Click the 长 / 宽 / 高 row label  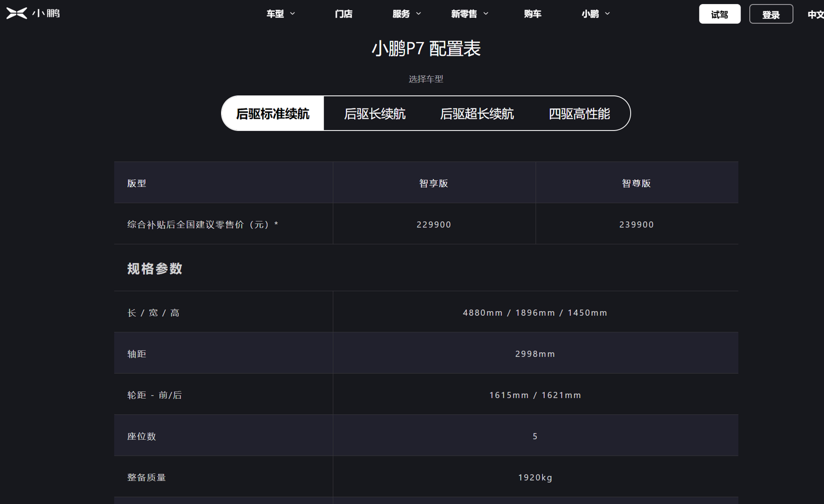153,313
